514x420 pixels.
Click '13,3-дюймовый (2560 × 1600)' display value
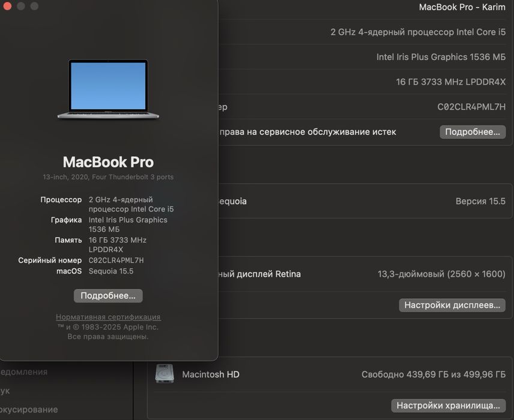pyautogui.click(x=441, y=274)
